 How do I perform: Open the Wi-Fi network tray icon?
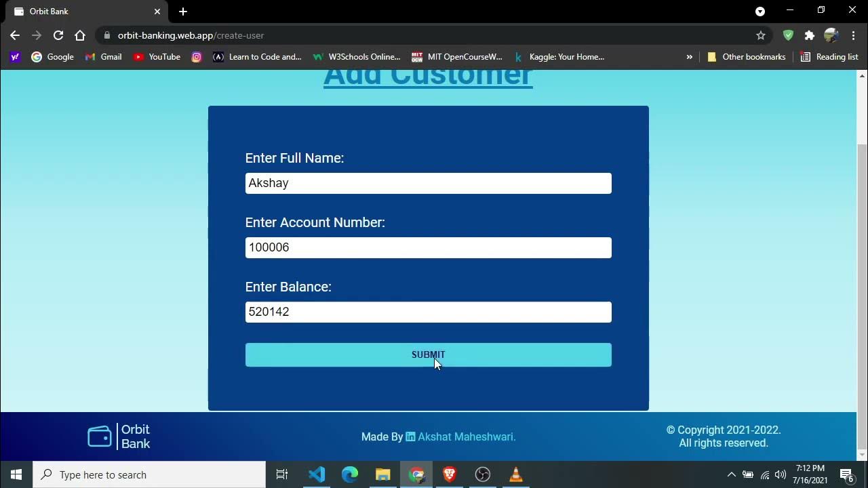[x=765, y=474]
